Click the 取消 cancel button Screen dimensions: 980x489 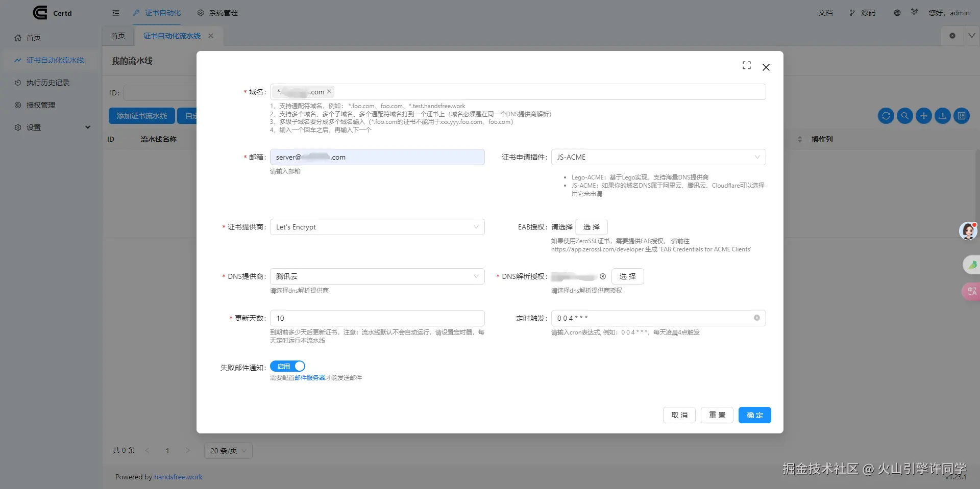pos(679,415)
